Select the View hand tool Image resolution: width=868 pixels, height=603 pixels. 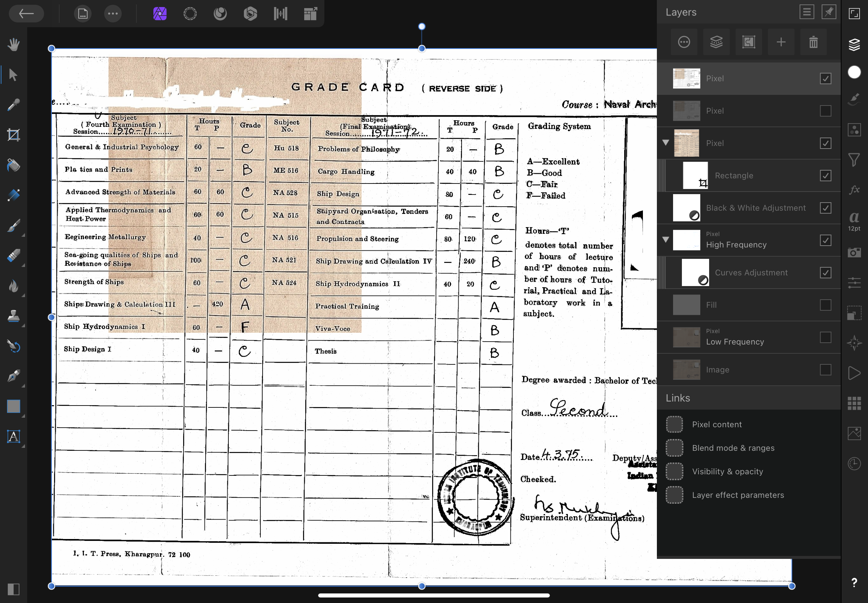(x=14, y=44)
